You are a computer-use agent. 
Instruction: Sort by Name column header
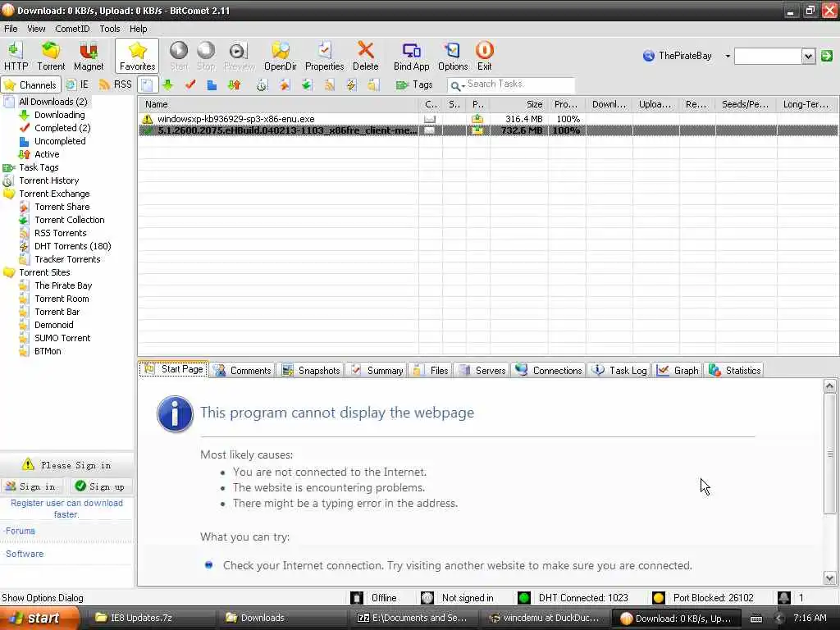pos(278,104)
